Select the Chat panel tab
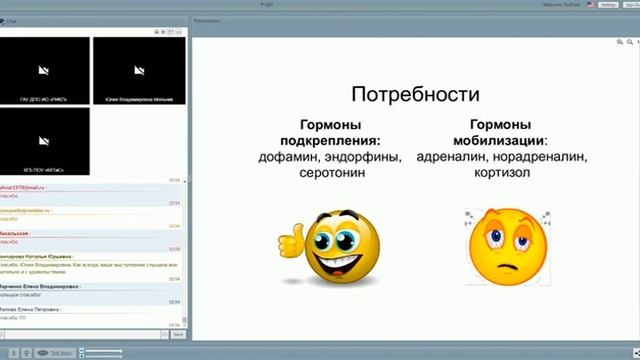The image size is (640, 360). (8, 21)
